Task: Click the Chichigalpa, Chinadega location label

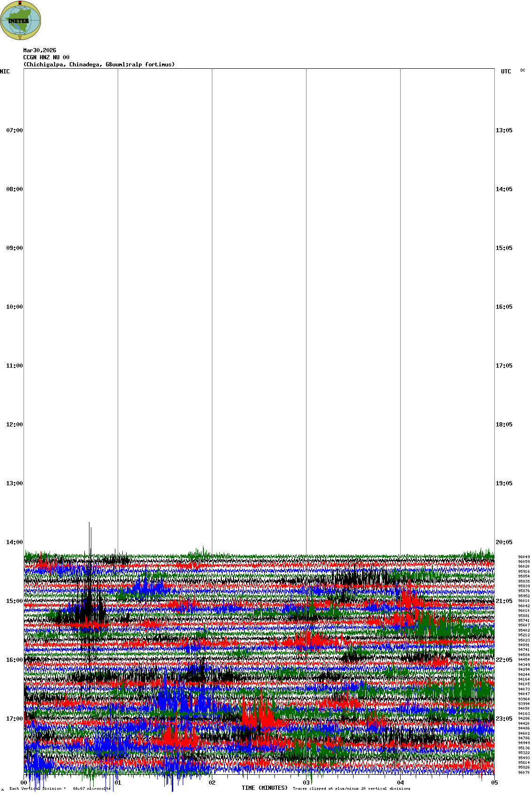Action: tap(99, 64)
